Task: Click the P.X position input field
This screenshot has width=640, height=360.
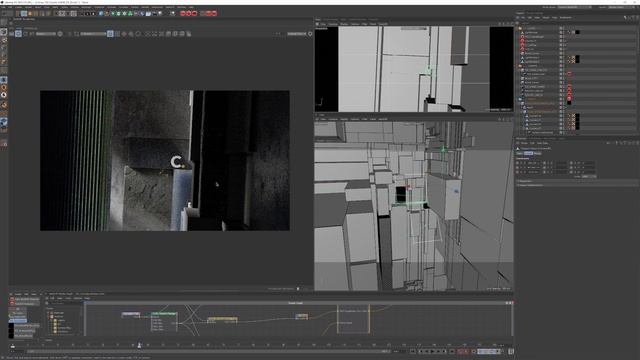Action: tap(534, 163)
